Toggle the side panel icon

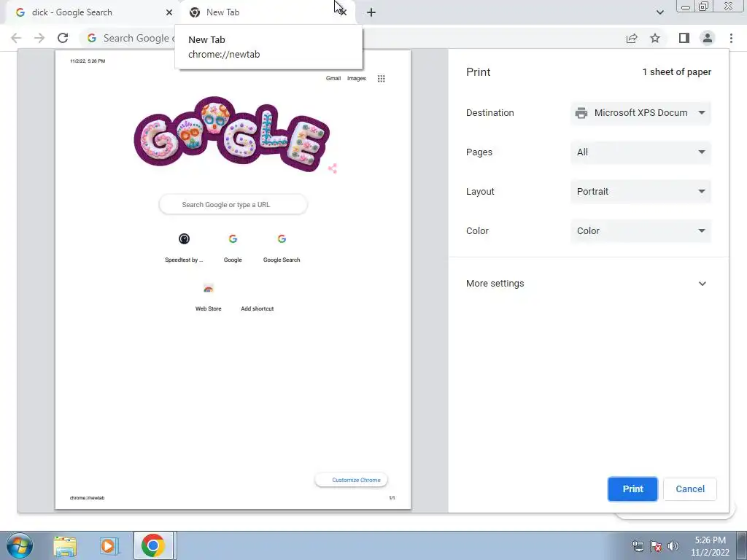684,38
